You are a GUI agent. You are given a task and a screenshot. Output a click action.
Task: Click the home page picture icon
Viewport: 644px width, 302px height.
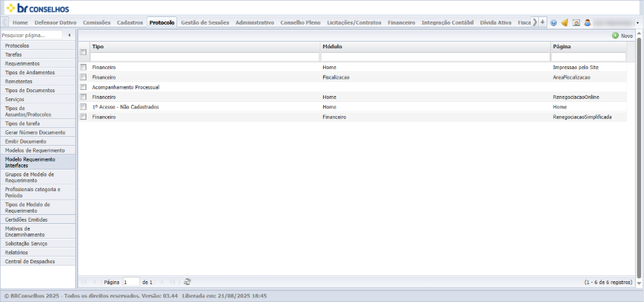(576, 23)
